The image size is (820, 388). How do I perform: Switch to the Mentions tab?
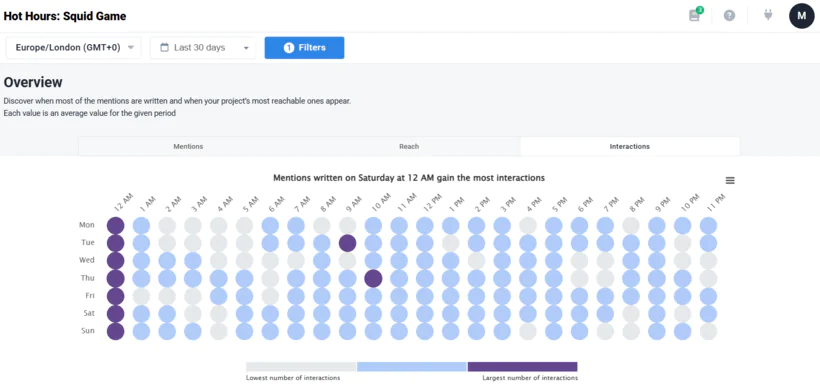pyautogui.click(x=188, y=146)
